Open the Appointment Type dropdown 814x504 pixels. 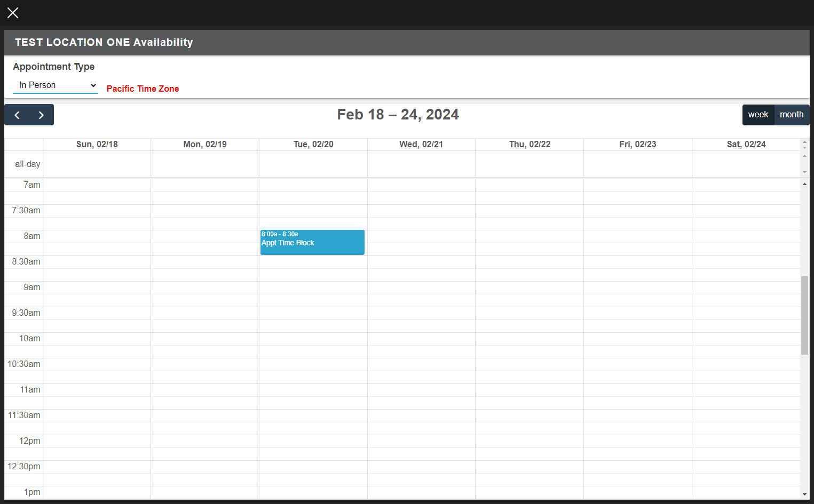[x=56, y=85]
